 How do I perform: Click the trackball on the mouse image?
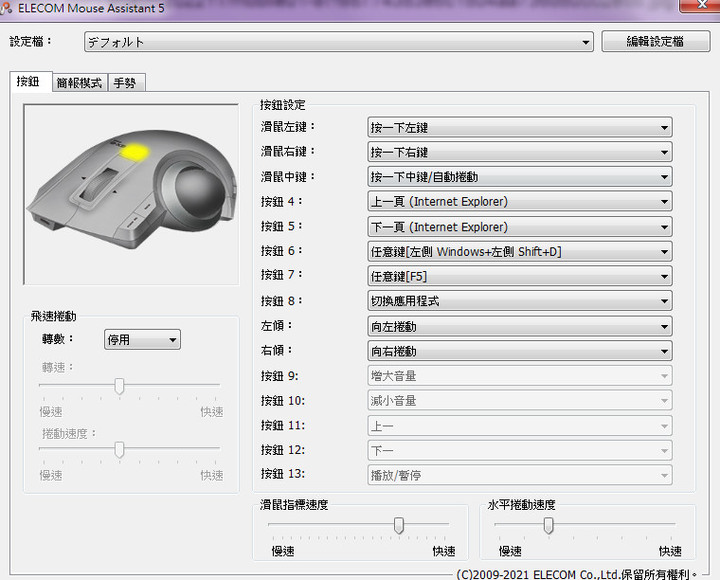tap(199, 193)
